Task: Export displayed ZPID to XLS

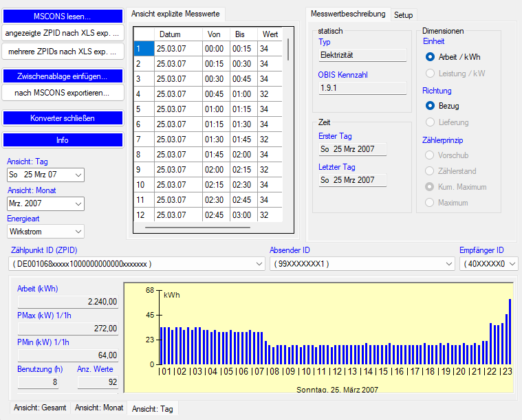Action: [x=63, y=32]
